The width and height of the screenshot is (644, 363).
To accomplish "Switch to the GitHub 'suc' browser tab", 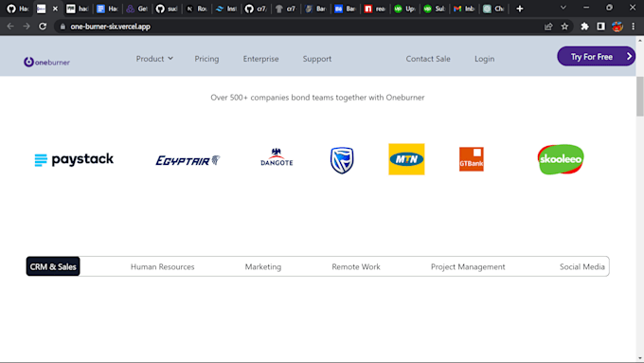I will [x=167, y=9].
